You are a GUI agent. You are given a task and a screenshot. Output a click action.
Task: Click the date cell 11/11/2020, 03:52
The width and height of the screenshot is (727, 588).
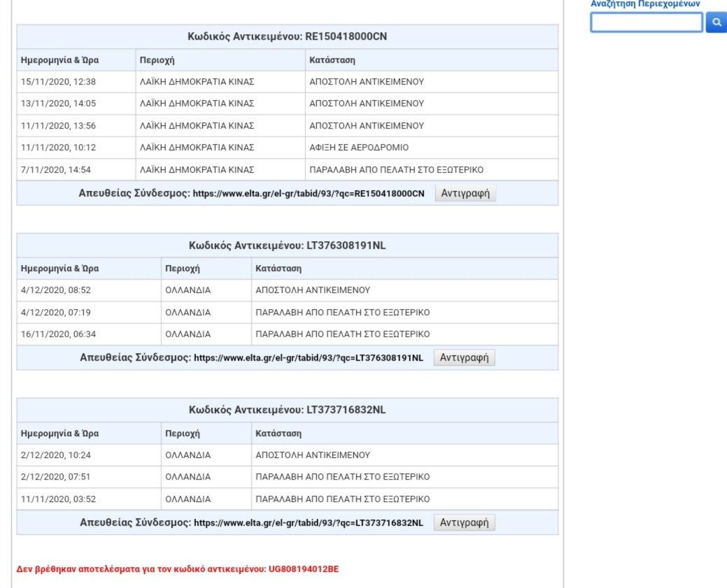click(x=89, y=499)
